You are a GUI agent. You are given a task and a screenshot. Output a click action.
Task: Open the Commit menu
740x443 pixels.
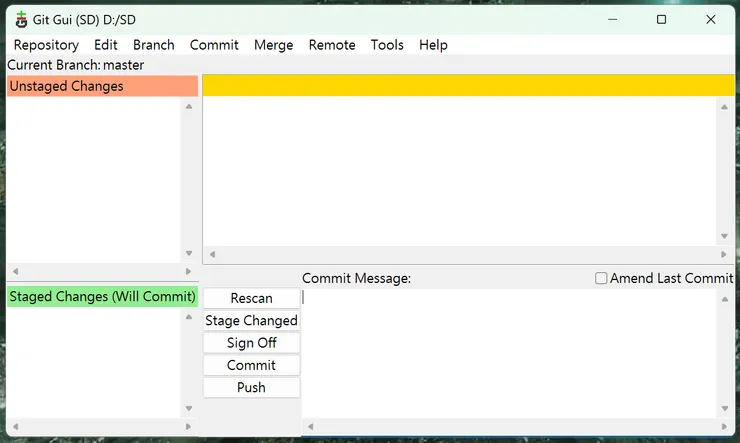(x=214, y=45)
